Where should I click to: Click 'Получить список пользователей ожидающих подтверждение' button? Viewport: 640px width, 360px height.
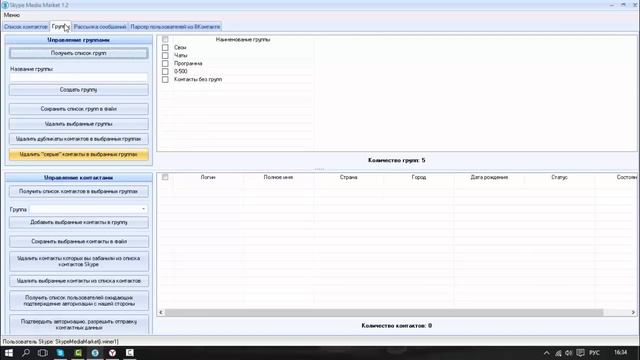[79, 301]
